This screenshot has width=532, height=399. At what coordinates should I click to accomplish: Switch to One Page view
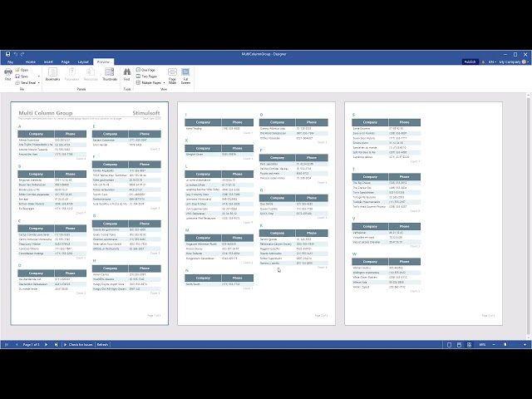coord(145,70)
